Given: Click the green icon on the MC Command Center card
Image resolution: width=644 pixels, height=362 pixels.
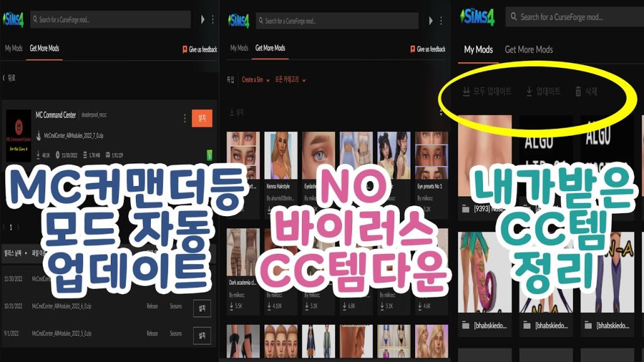Looking at the screenshot, I should pyautogui.click(x=209, y=155).
